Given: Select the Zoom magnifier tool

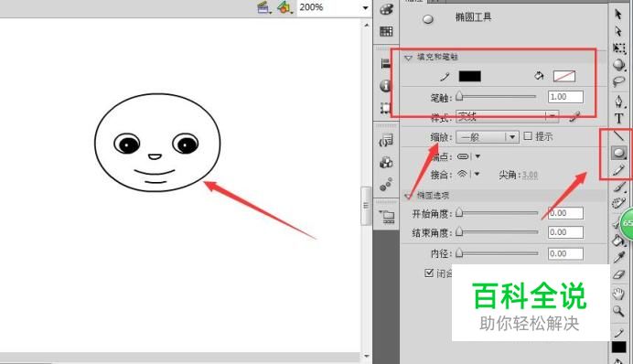Looking at the screenshot, I should coord(618,311).
